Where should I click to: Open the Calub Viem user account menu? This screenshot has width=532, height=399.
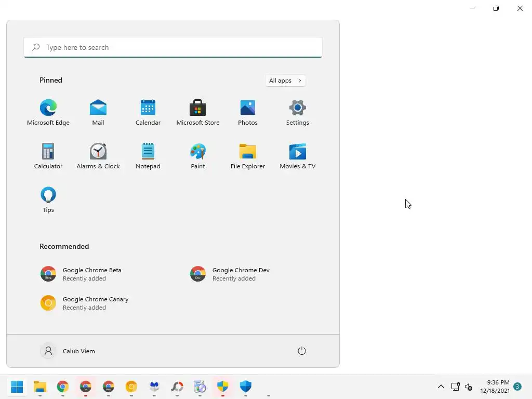tap(68, 351)
